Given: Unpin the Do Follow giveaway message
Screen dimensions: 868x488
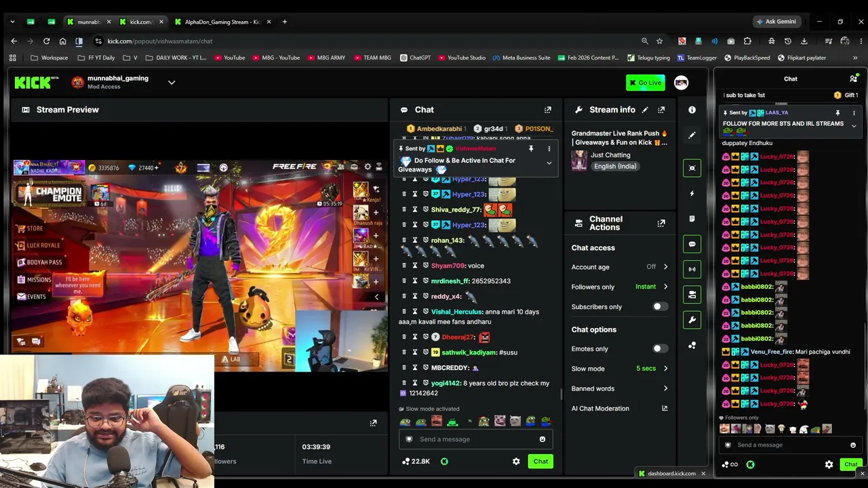Looking at the screenshot, I should point(531,148).
